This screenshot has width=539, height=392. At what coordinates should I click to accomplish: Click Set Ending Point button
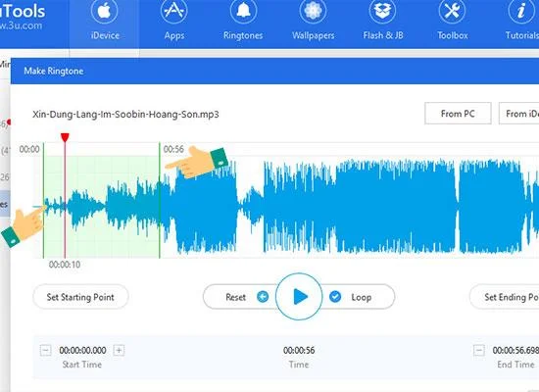pyautogui.click(x=505, y=297)
